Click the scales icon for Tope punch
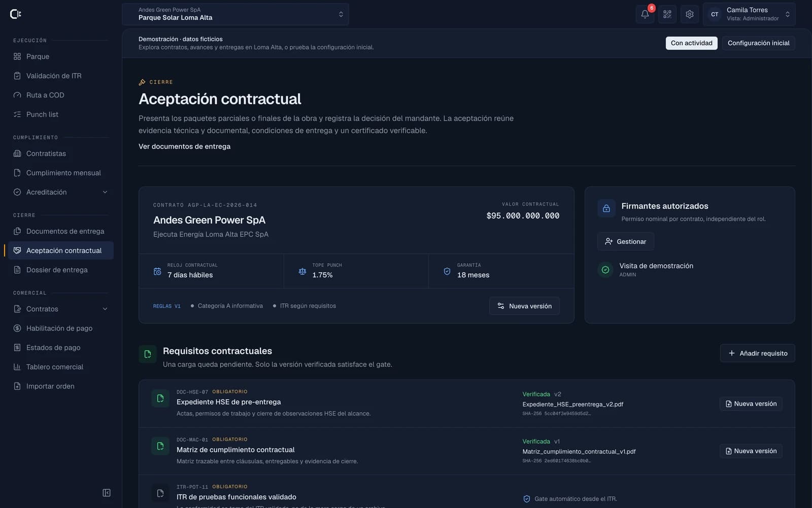 pos(302,271)
